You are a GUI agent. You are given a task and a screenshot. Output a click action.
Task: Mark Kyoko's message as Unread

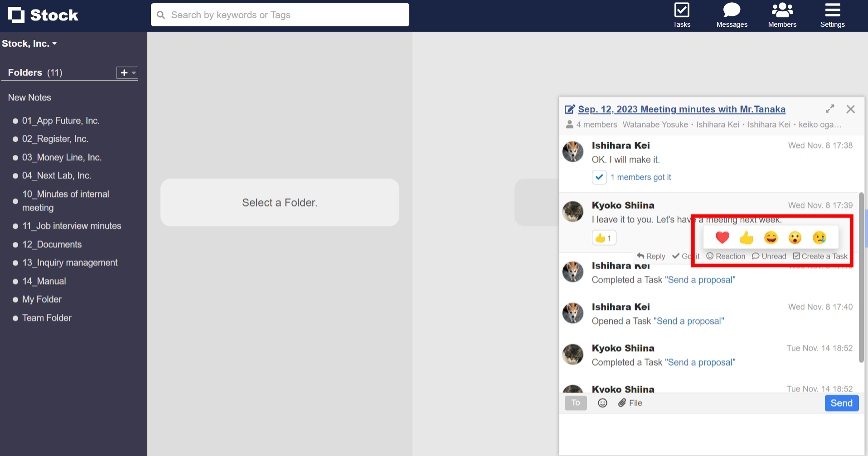769,256
